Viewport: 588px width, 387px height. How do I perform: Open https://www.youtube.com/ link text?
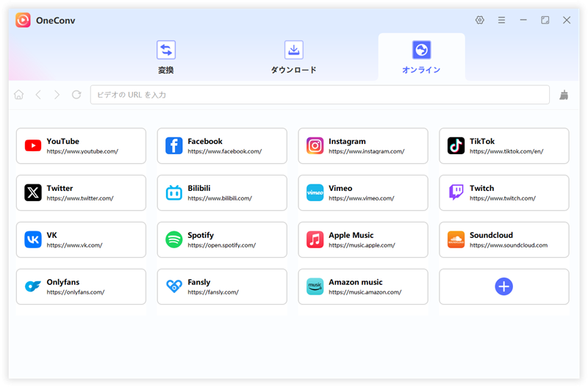[x=82, y=151]
